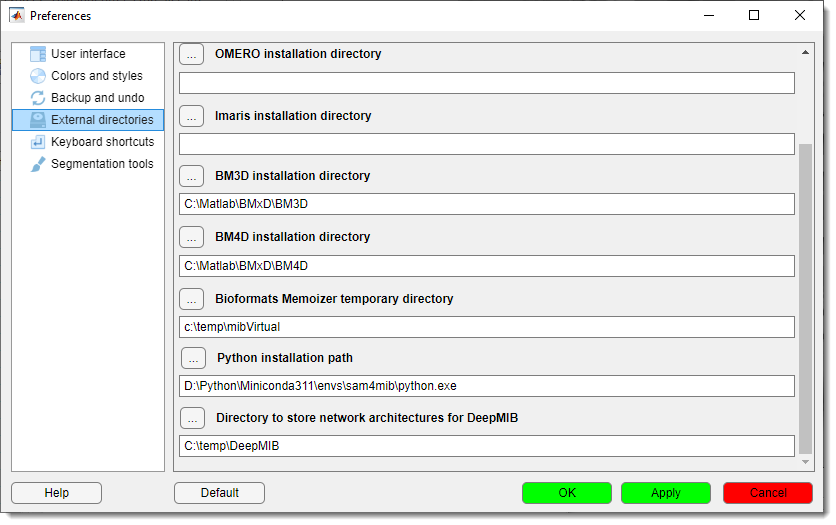
Task: Browse for Python installation path
Action: (x=193, y=358)
